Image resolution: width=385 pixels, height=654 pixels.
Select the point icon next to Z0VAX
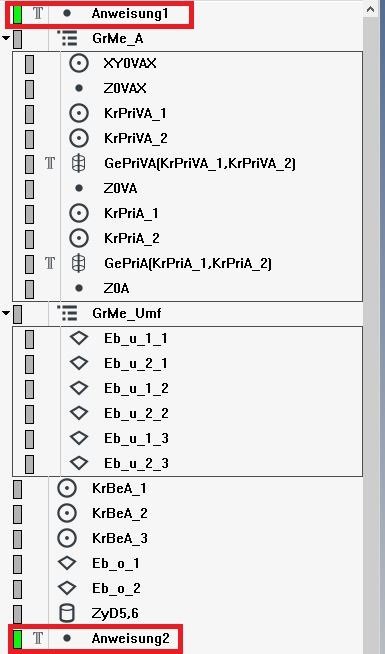click(79, 88)
